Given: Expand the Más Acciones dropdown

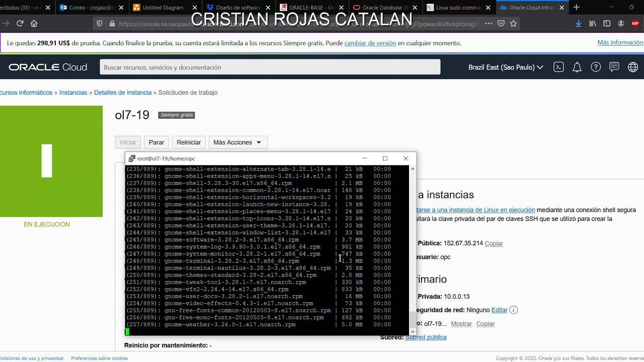Looking at the screenshot, I should [237, 142].
